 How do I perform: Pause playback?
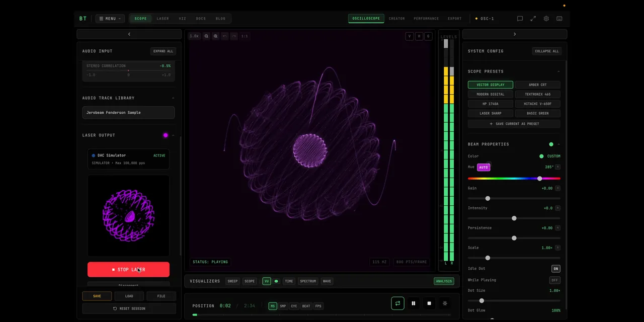[414, 303]
